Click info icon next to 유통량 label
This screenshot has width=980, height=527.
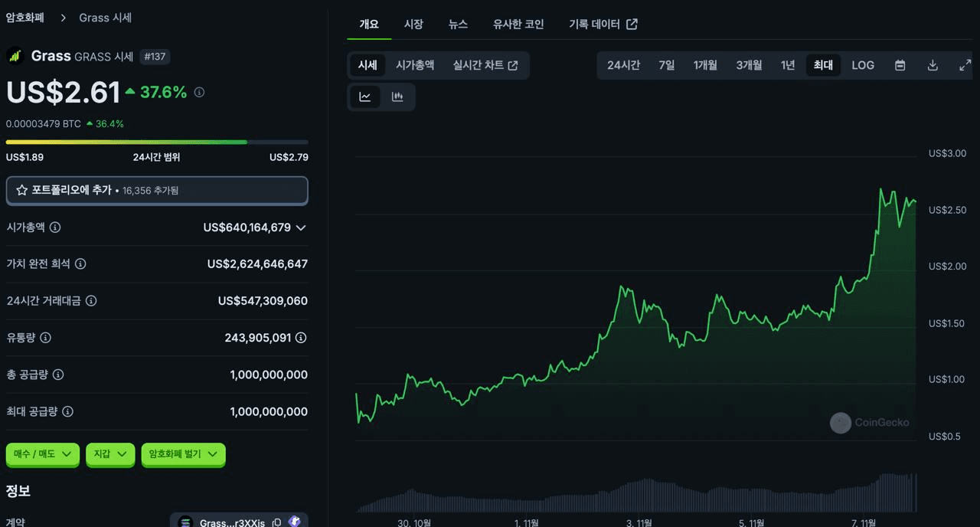pyautogui.click(x=45, y=338)
